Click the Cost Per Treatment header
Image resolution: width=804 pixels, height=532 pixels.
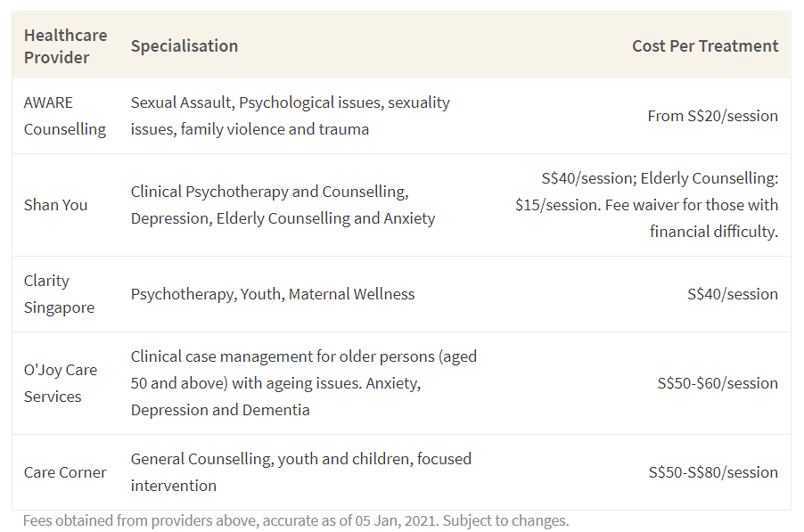pyautogui.click(x=704, y=46)
